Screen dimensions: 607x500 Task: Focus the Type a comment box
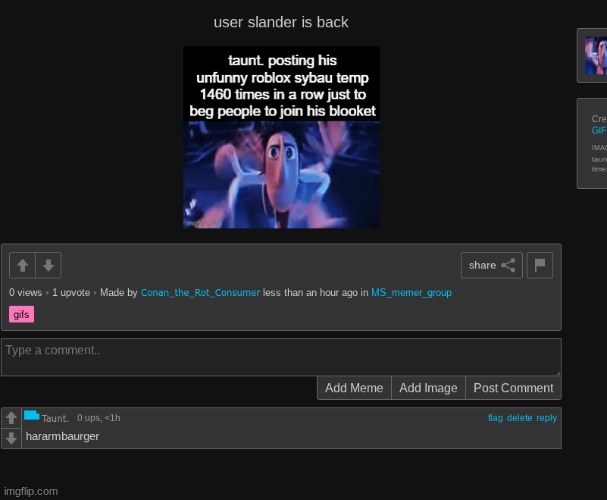point(280,357)
